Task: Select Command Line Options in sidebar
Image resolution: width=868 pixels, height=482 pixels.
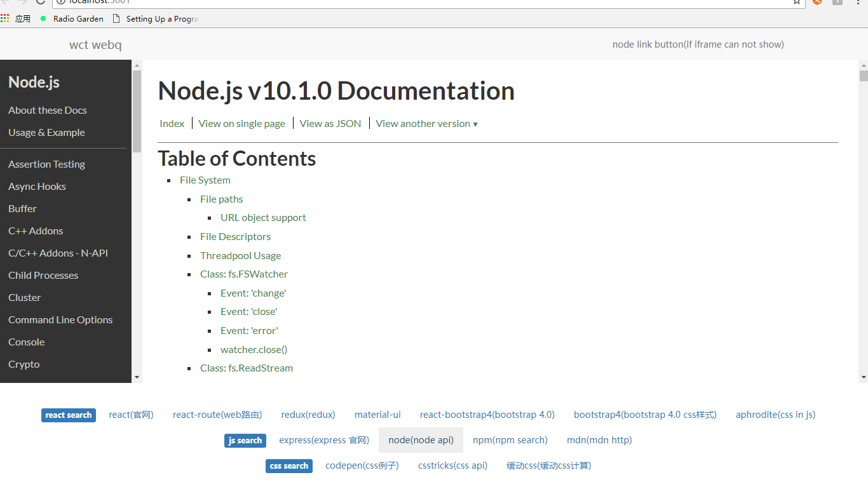Action: (60, 320)
